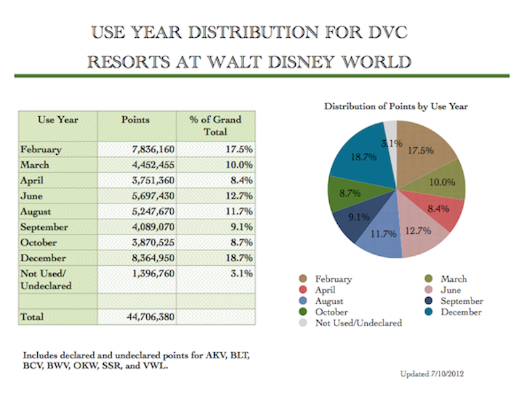Screen dimensions: 532x412
Task: Select the 18.7% December pie slice
Action: 363,156
